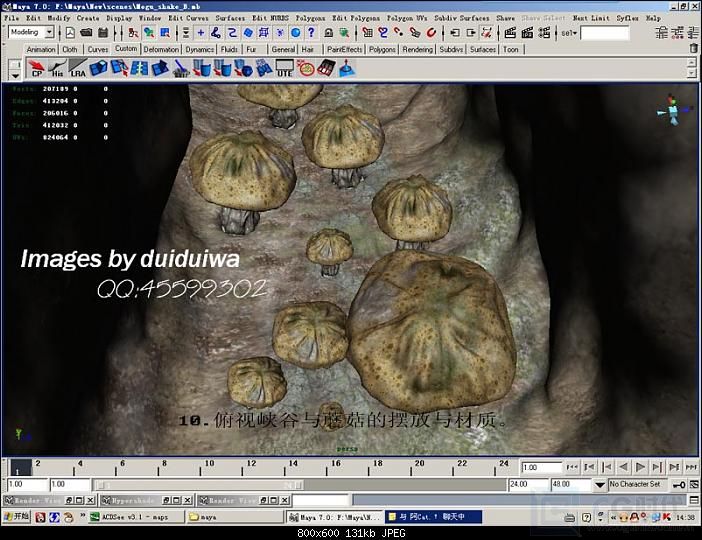Toggle the handles selection mask plus icon
The width and height of the screenshot is (702, 540).
point(201,33)
